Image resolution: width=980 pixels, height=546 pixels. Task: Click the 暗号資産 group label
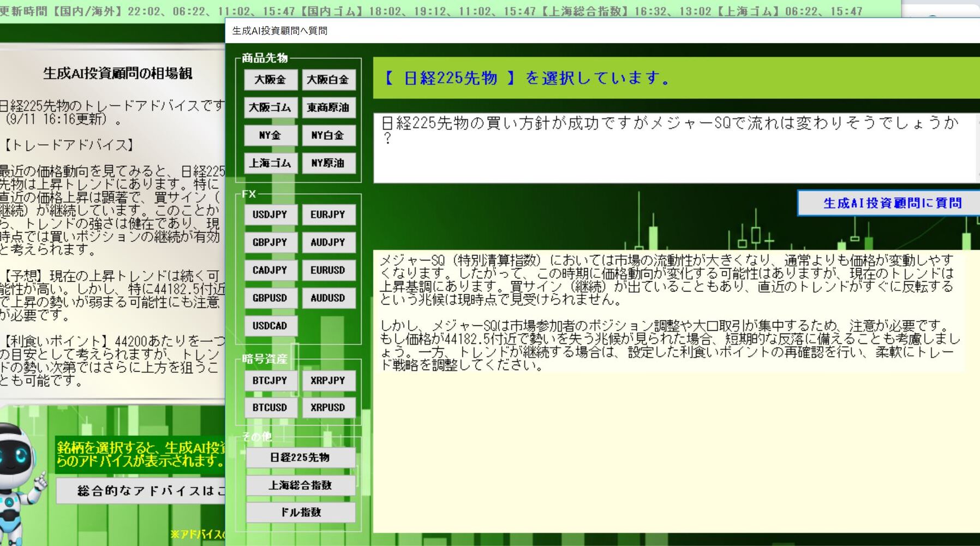265,359
